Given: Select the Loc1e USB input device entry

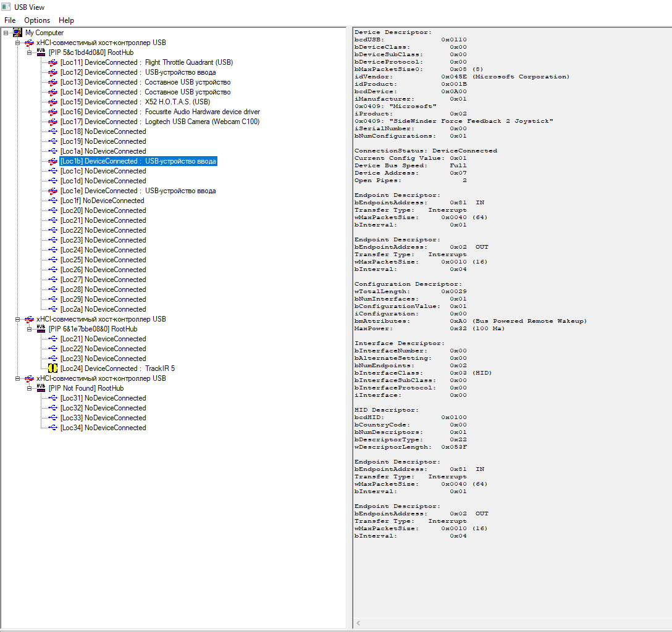Looking at the screenshot, I should coord(138,191).
